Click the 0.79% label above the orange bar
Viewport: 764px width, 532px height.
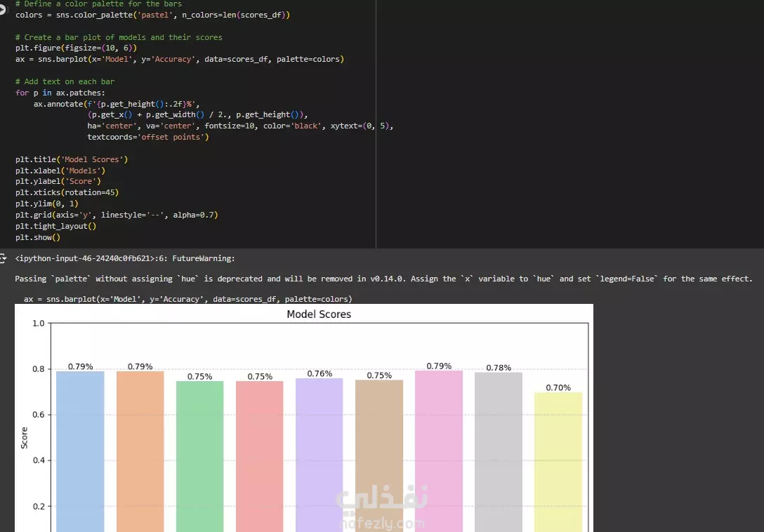[140, 366]
